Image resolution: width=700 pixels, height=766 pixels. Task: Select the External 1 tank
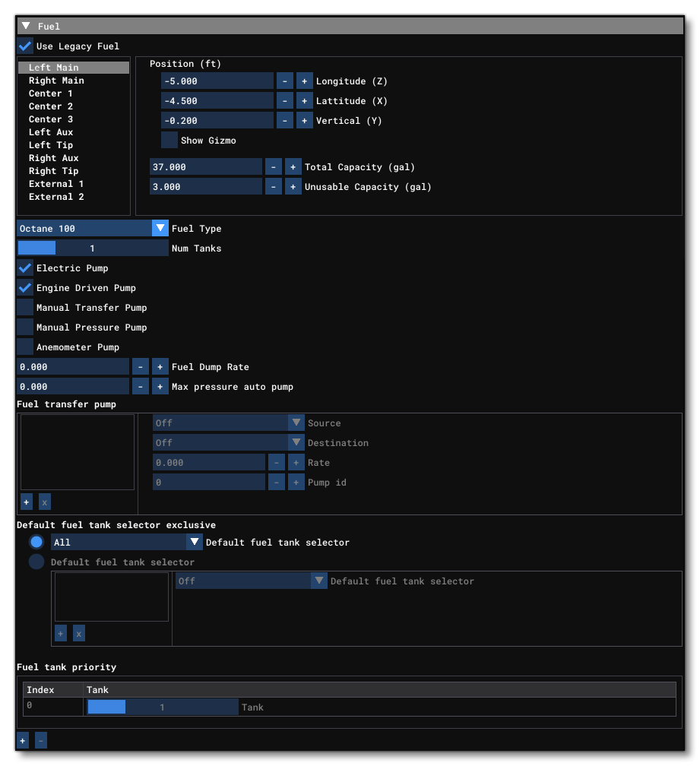click(55, 183)
